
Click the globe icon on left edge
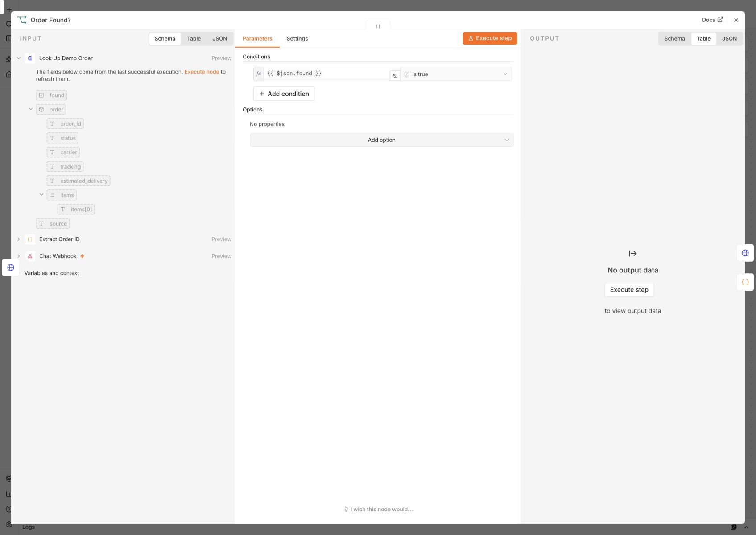pyautogui.click(x=11, y=267)
